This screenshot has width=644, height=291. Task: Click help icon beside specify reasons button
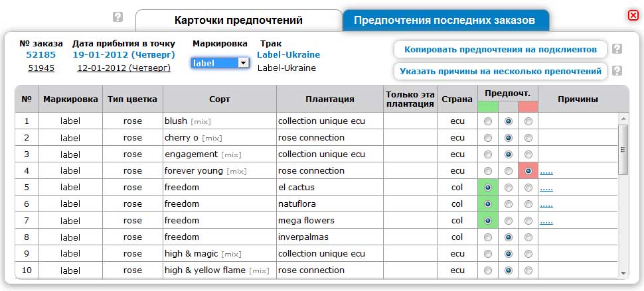click(x=617, y=71)
